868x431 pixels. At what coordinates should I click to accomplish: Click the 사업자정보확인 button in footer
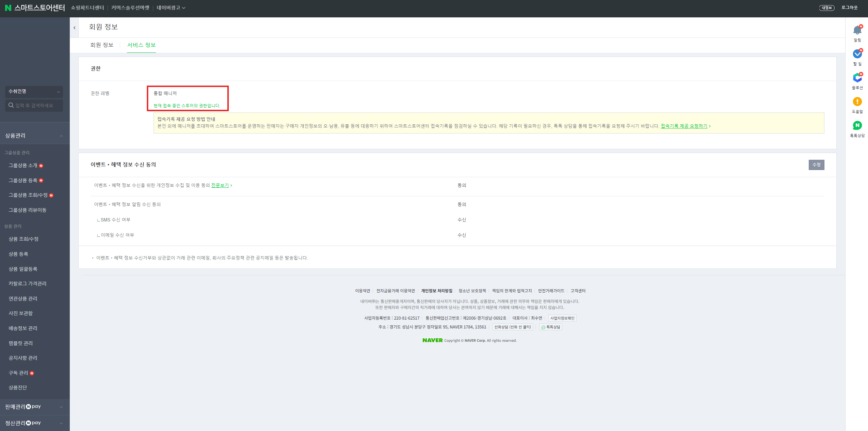coord(562,318)
